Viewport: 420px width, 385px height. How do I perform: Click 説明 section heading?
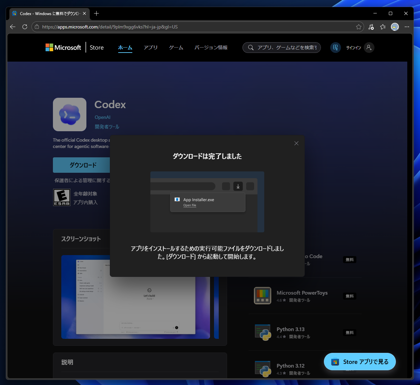[67, 362]
